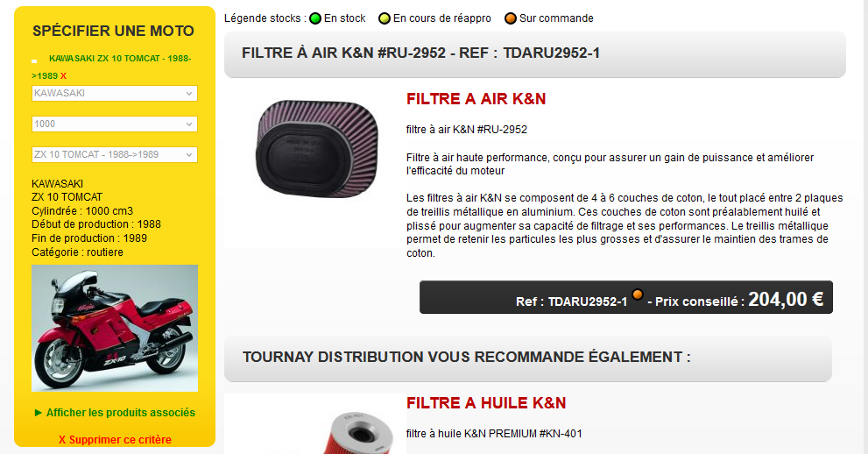868x454 pixels.
Task: Click the TOURNAY DISTRIBUTION recommendation header
Action: click(x=528, y=358)
